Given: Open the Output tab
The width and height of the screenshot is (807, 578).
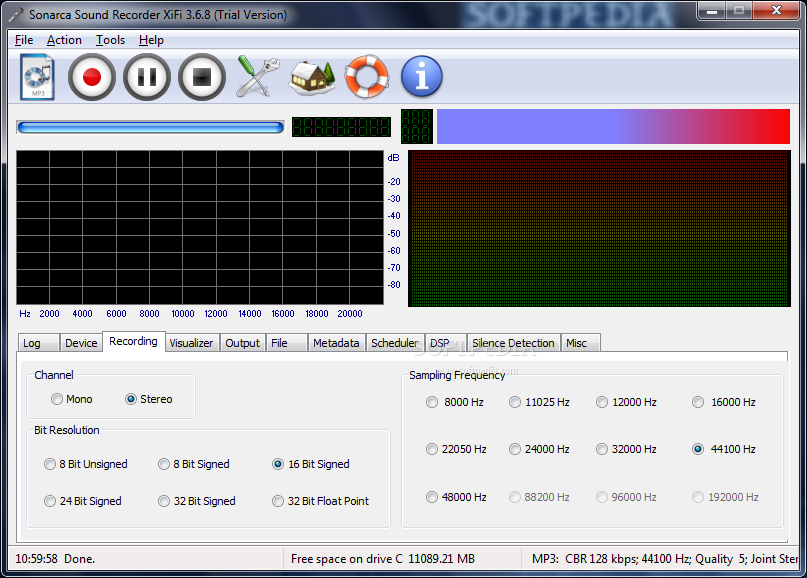Looking at the screenshot, I should (x=242, y=343).
